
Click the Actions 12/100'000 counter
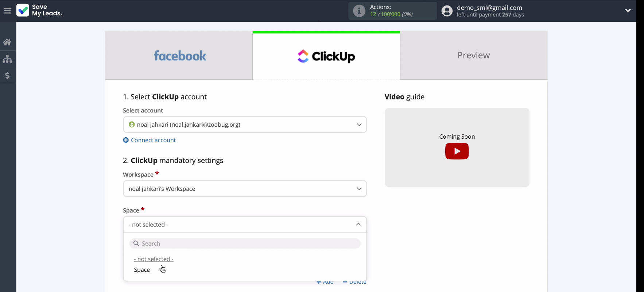tap(391, 14)
